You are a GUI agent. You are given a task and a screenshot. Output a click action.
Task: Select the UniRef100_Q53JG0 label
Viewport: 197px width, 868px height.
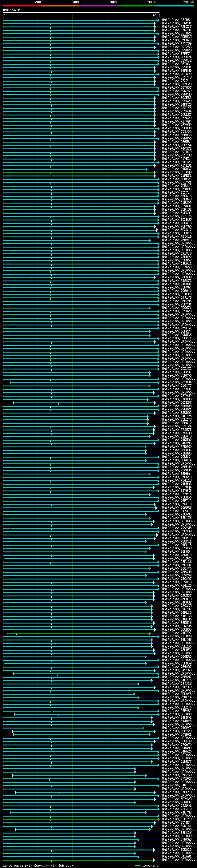click(x=177, y=132)
